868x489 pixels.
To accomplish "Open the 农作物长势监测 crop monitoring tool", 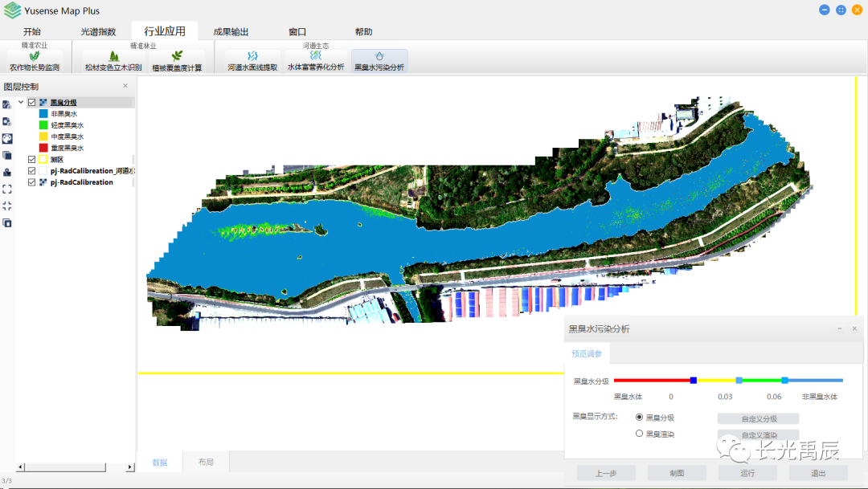I will [x=35, y=62].
